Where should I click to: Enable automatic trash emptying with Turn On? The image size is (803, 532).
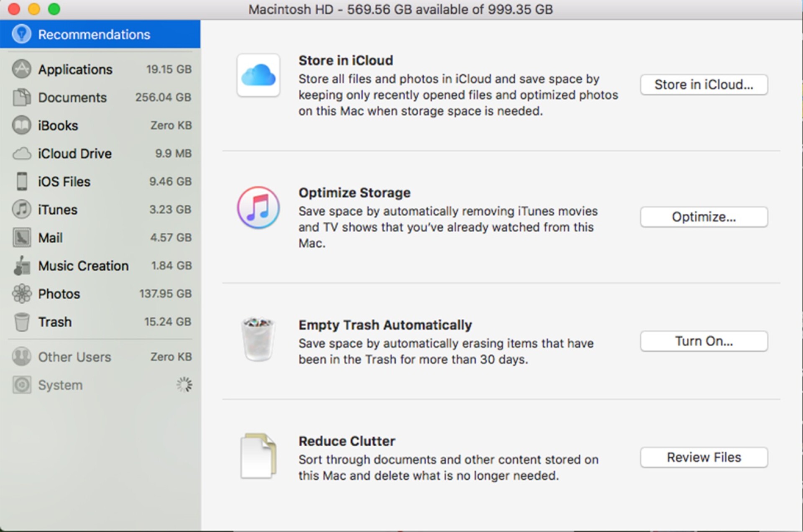[x=703, y=340]
